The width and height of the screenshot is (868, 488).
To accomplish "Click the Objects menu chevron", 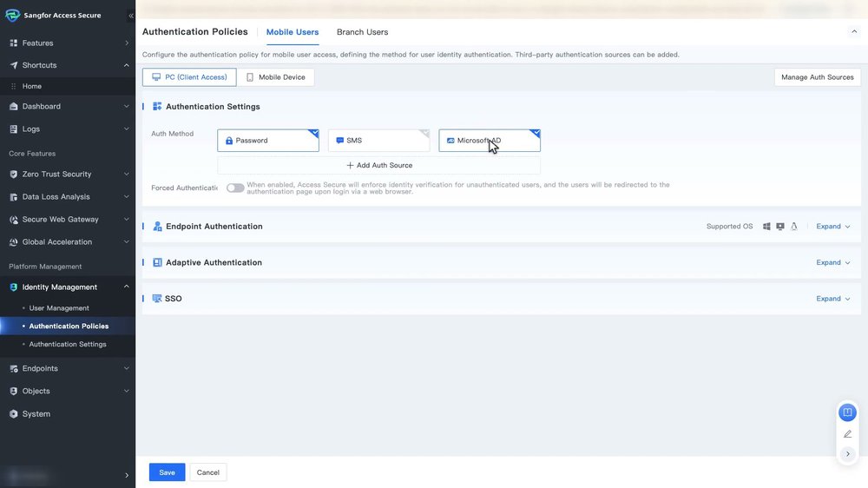I will [126, 391].
